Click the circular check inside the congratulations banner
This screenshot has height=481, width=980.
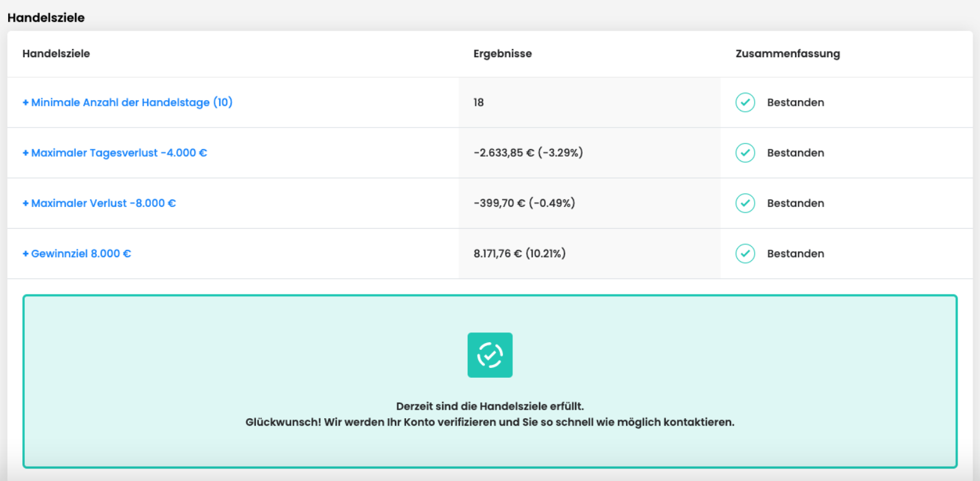tap(489, 354)
